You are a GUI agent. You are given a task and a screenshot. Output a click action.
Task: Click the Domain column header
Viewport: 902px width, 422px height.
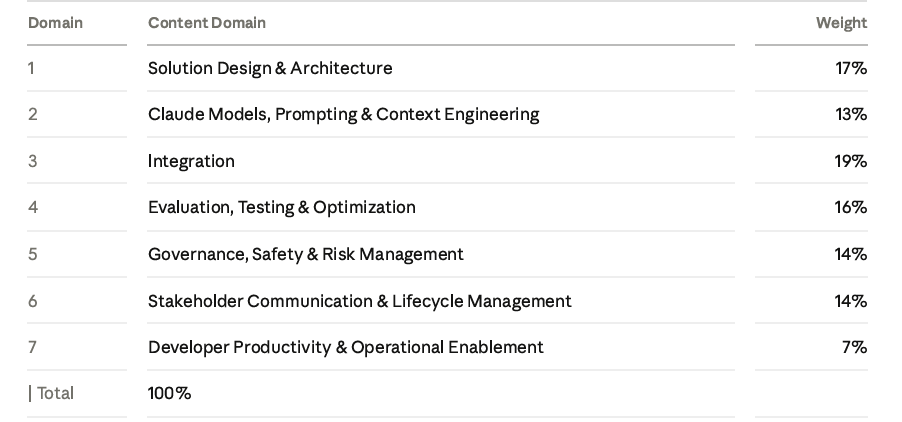[55, 23]
